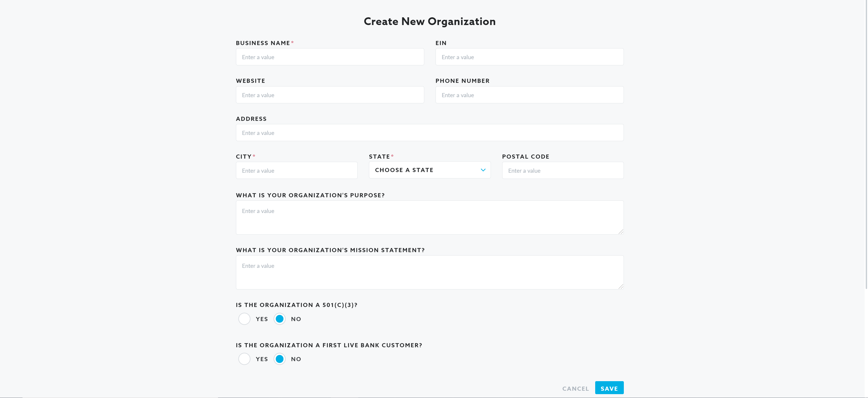Click the chevron arrow in State dropdown

(483, 170)
